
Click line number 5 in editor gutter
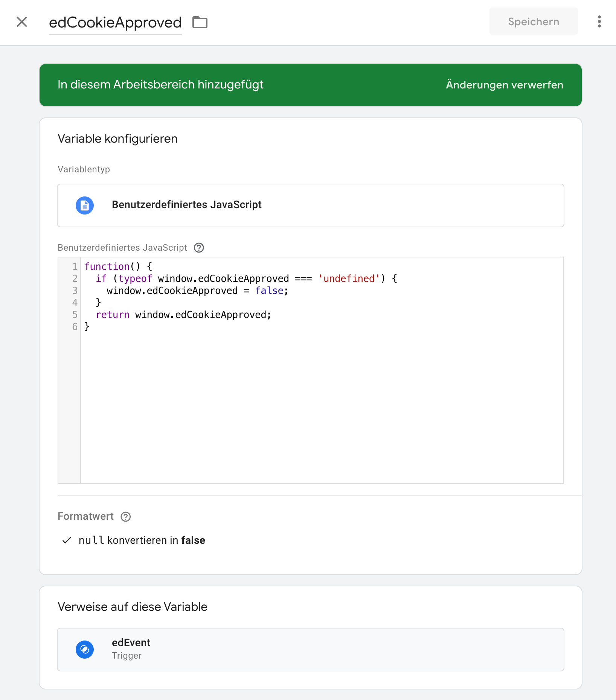pyautogui.click(x=75, y=315)
